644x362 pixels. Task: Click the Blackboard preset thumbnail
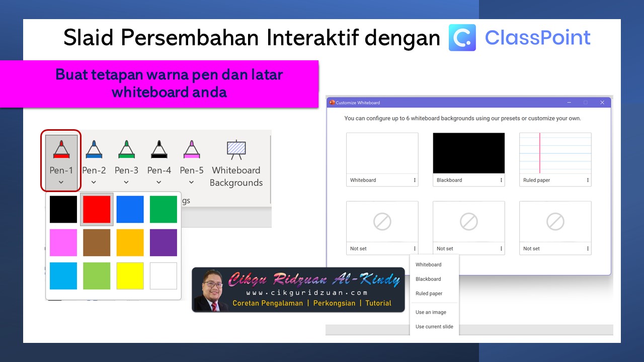click(468, 152)
